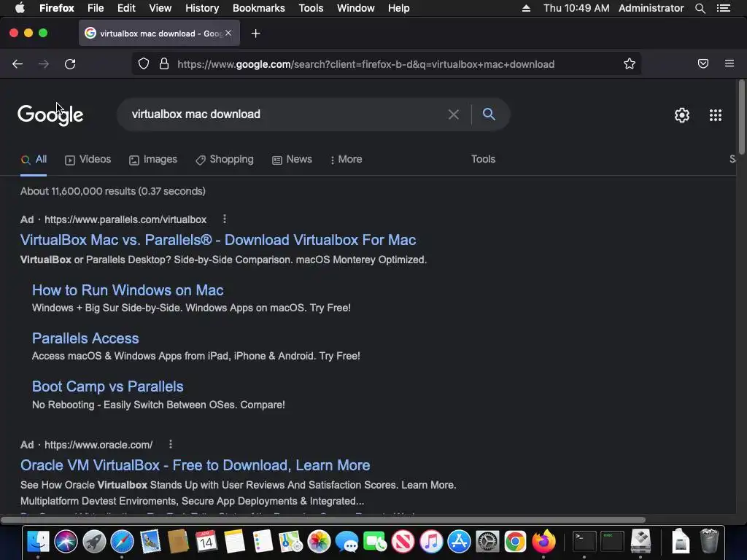The height and width of the screenshot is (560, 747).
Task: Launch Google Chrome from dock
Action: pyautogui.click(x=516, y=542)
